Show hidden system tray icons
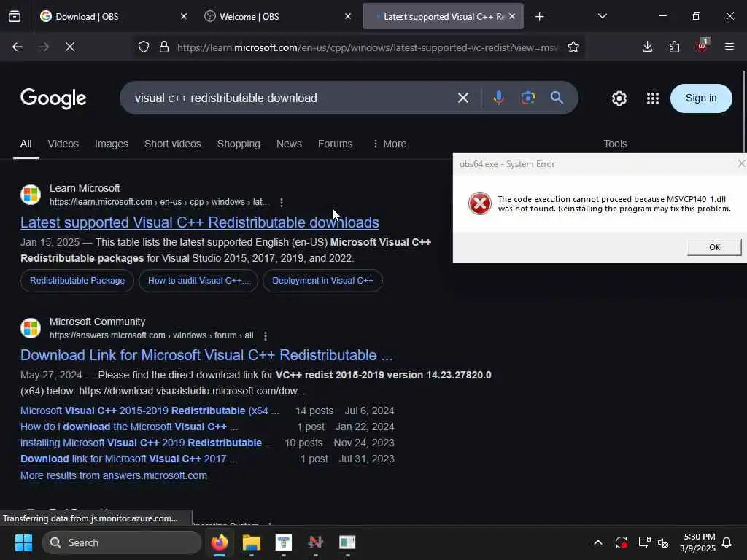The width and height of the screenshot is (747, 560). coord(598,542)
